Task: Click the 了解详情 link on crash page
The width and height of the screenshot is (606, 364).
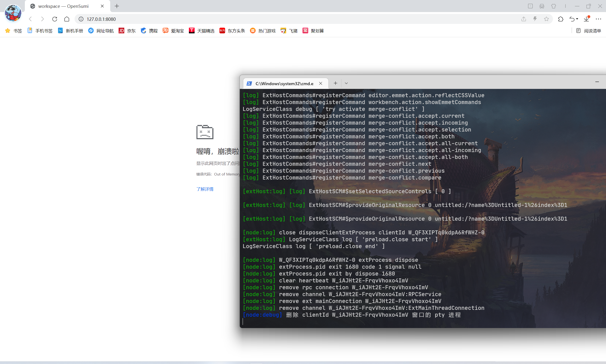Action: [x=205, y=189]
